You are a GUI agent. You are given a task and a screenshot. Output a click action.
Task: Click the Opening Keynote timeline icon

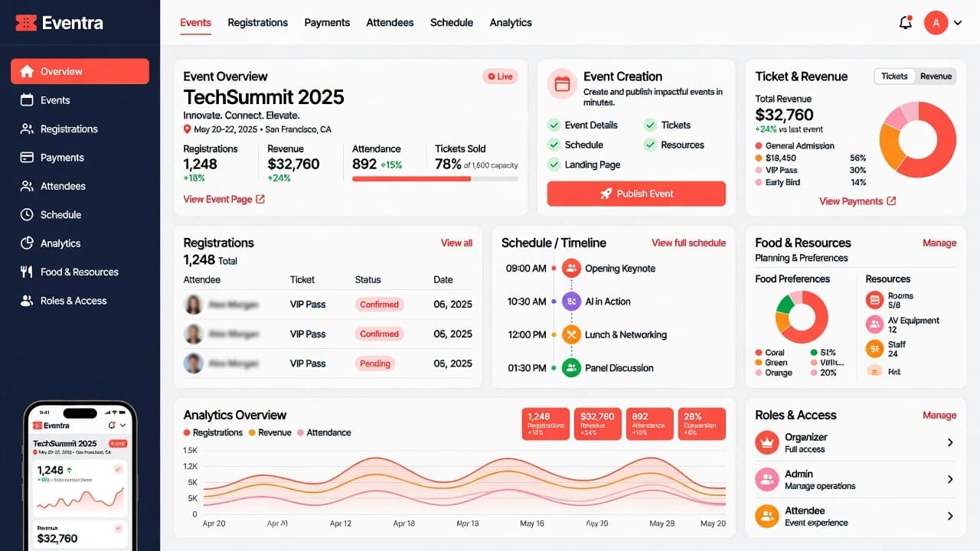click(x=571, y=268)
